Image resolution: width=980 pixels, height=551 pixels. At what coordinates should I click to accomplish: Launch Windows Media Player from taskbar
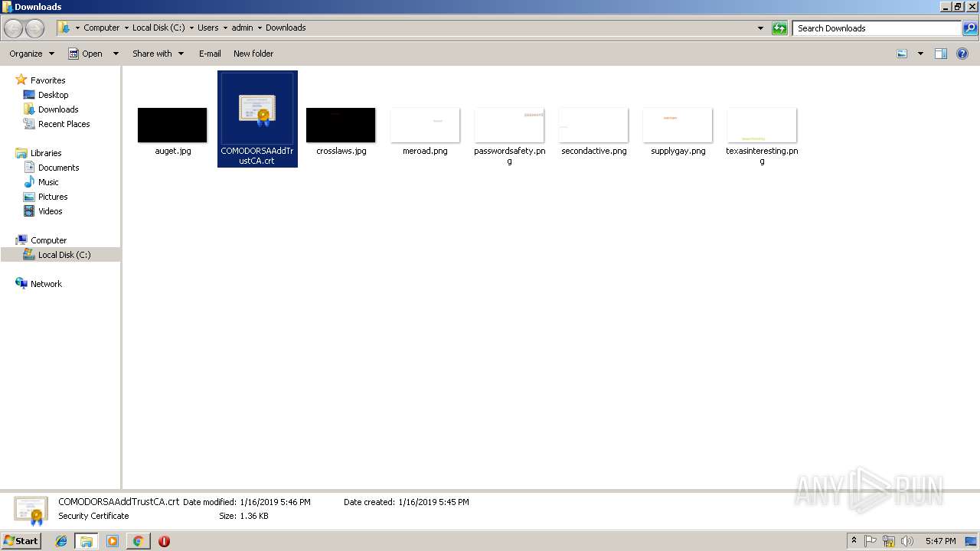point(113,541)
